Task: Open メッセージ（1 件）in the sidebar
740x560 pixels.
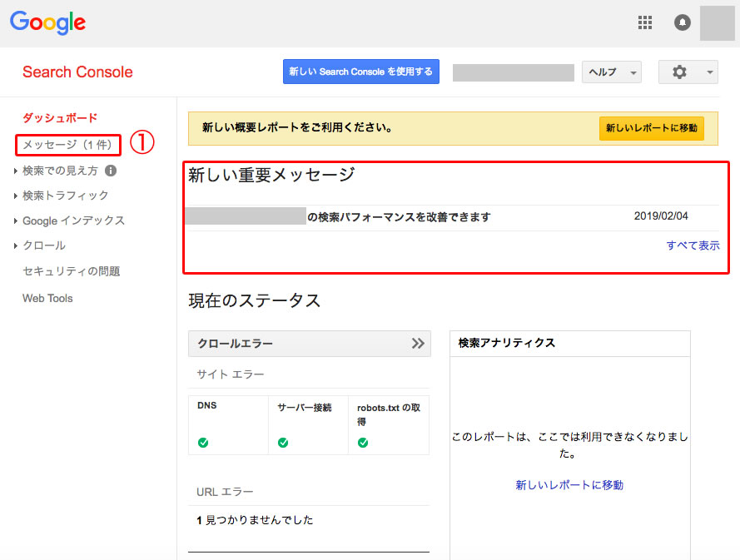Action: point(67,145)
